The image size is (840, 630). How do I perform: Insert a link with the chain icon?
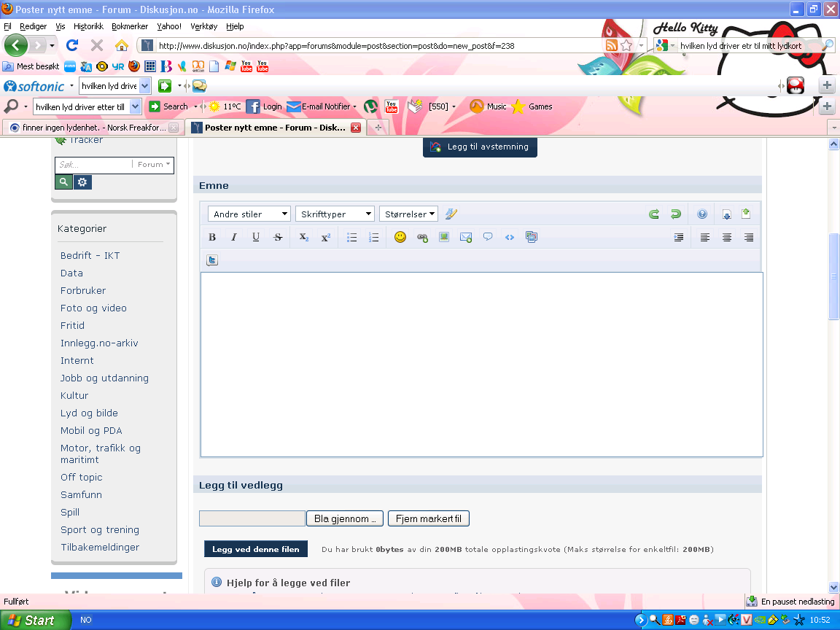pyautogui.click(x=422, y=237)
